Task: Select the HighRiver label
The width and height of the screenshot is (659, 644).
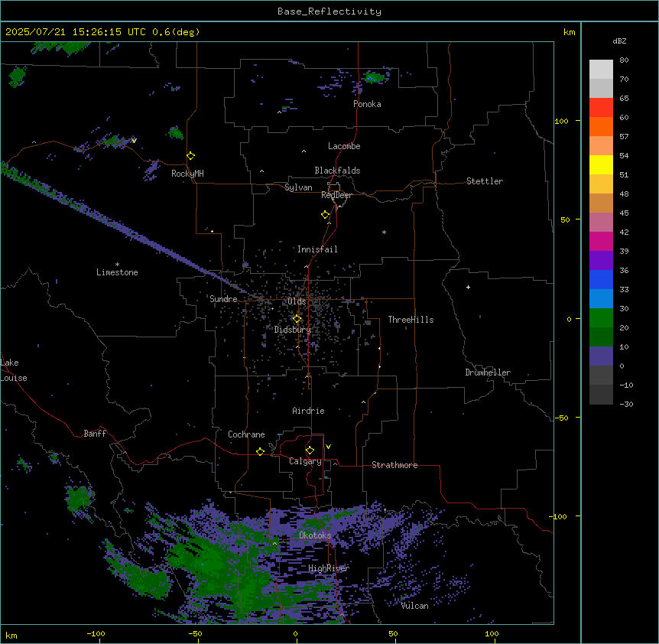Action: [329, 568]
